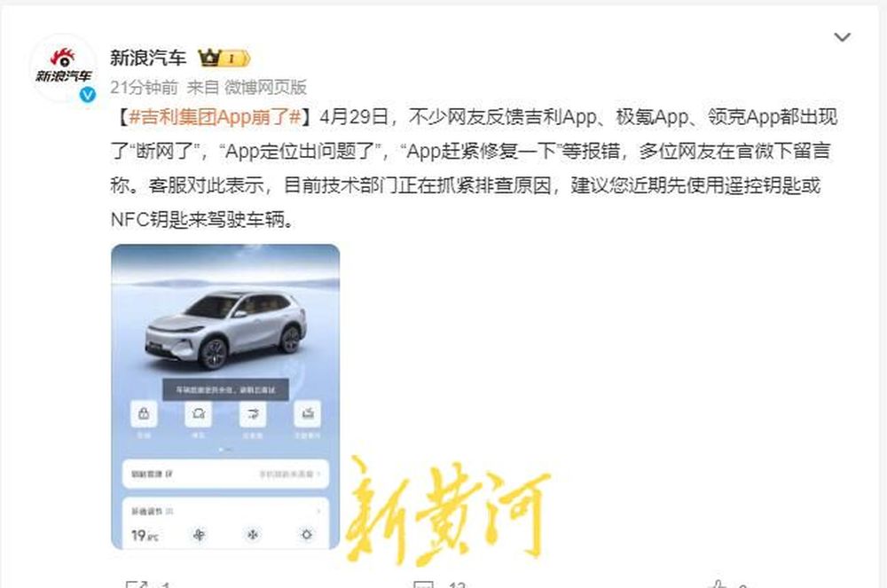Screen dimensions: 887x588
Task: Expand the climate control card chevron
Action: [318, 511]
